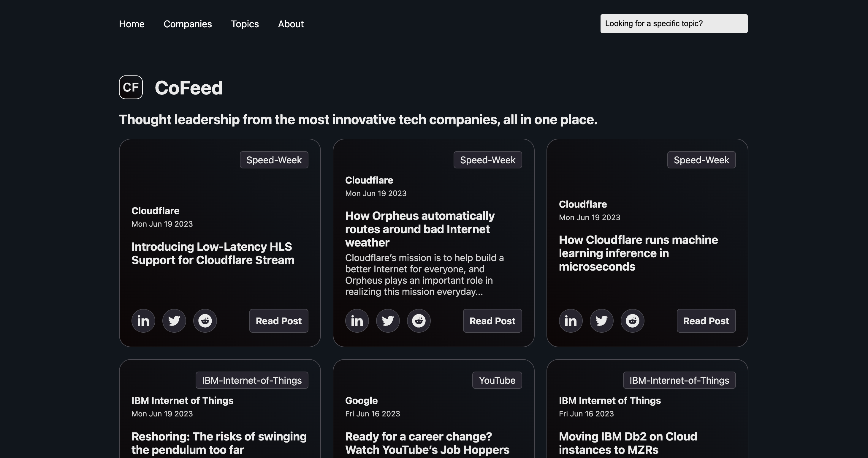Screen dimensions: 868x458
Task: Share Low-Latency HLS post on Reddit
Action: [x=205, y=321]
